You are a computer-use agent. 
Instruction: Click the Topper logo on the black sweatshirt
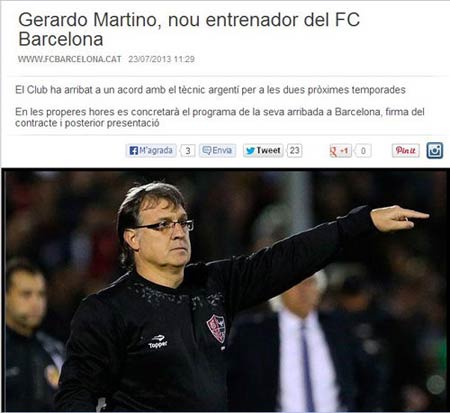point(158,342)
